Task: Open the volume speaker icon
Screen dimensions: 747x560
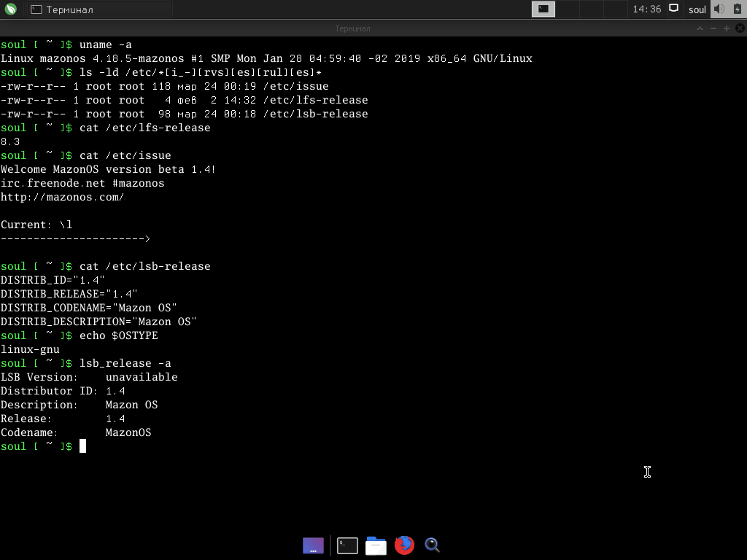Action: [719, 9]
